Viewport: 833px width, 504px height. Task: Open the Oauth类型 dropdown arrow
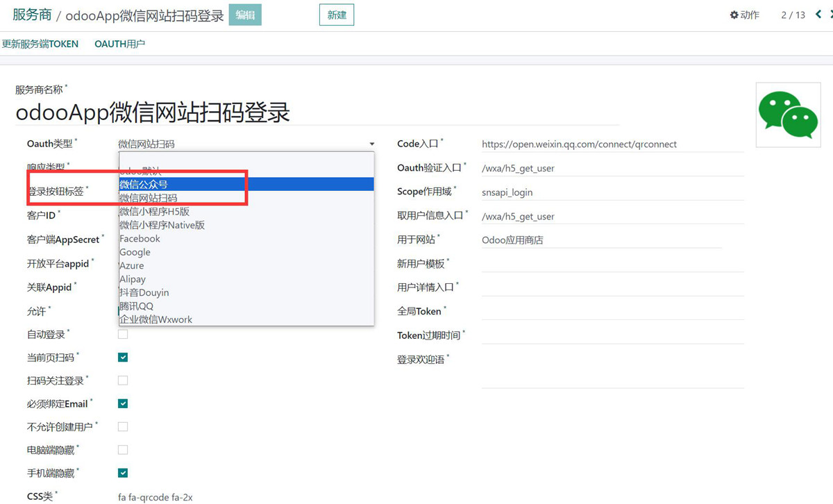[x=372, y=144]
